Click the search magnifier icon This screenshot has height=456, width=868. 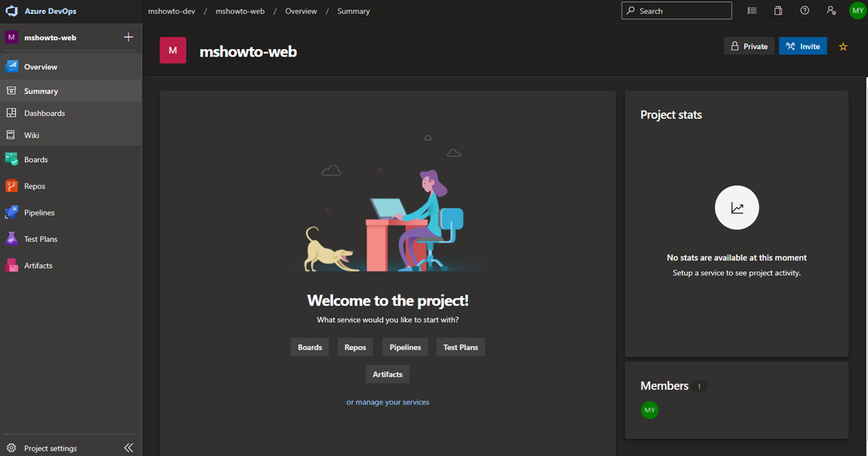630,11
